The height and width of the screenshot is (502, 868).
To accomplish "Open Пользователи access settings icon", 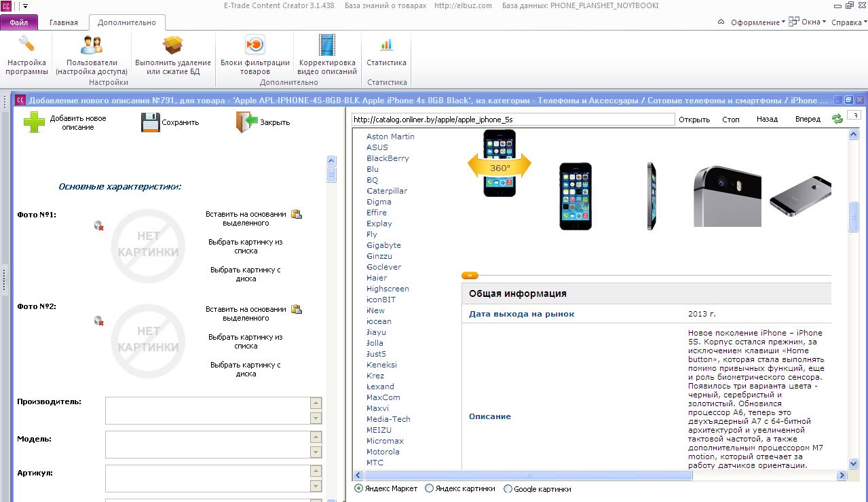I will [x=92, y=45].
